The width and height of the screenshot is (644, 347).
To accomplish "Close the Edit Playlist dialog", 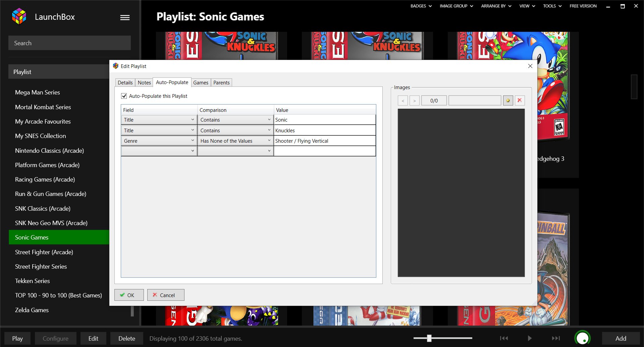I will [x=530, y=66].
